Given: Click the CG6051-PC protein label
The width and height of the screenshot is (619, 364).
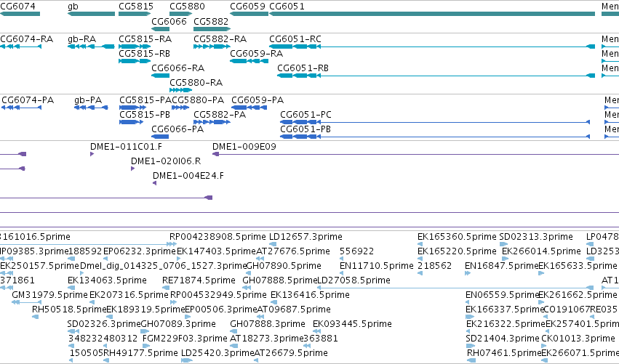Looking at the screenshot, I should point(305,115).
